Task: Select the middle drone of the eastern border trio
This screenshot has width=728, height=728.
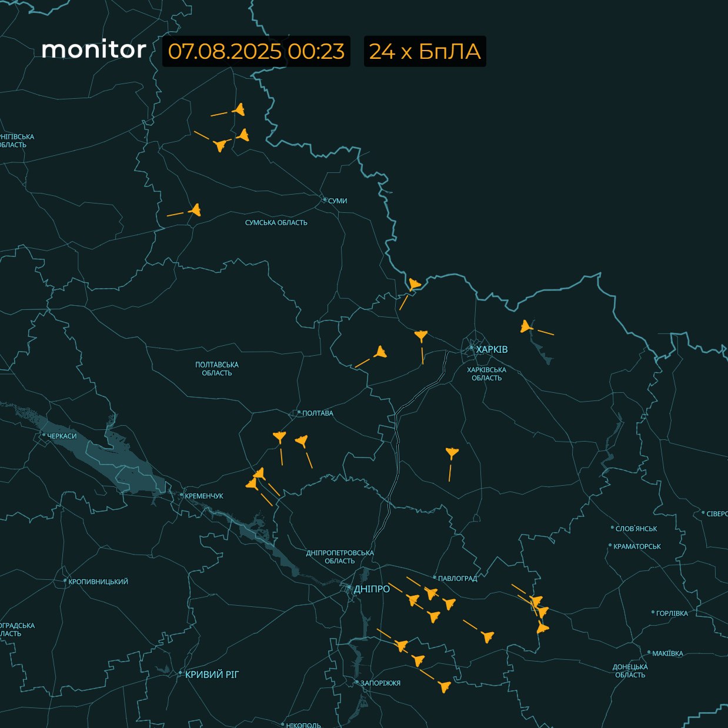Action: click(543, 612)
